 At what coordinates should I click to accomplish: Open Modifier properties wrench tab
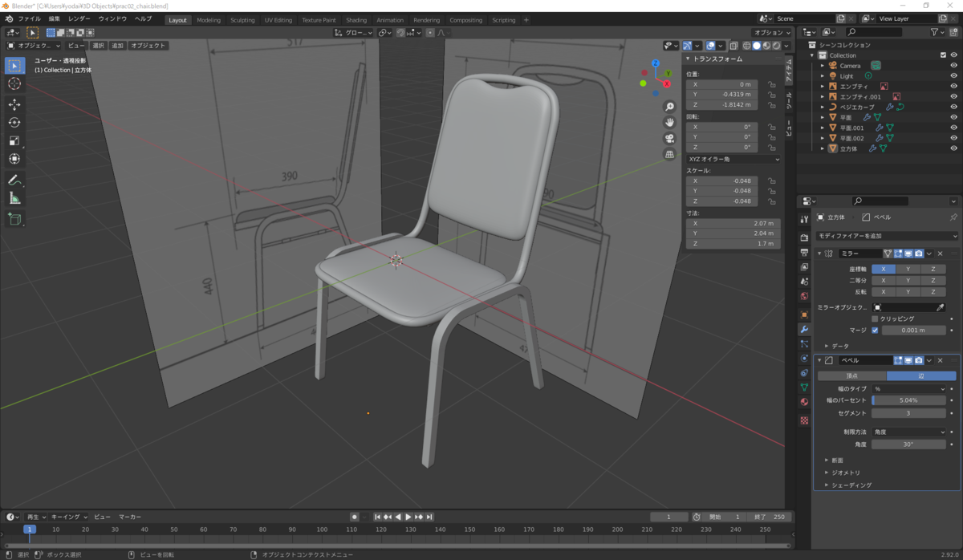tap(804, 329)
